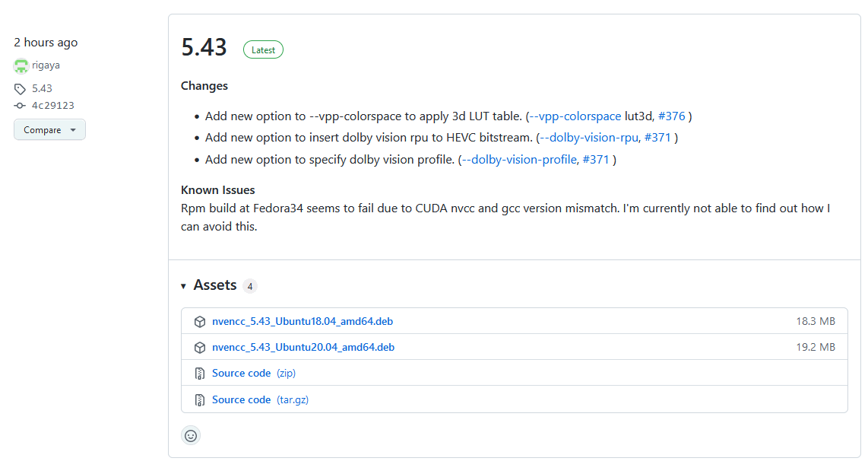Click the commit icon beside 4c29123
This screenshot has height=474, width=868.
(21, 106)
